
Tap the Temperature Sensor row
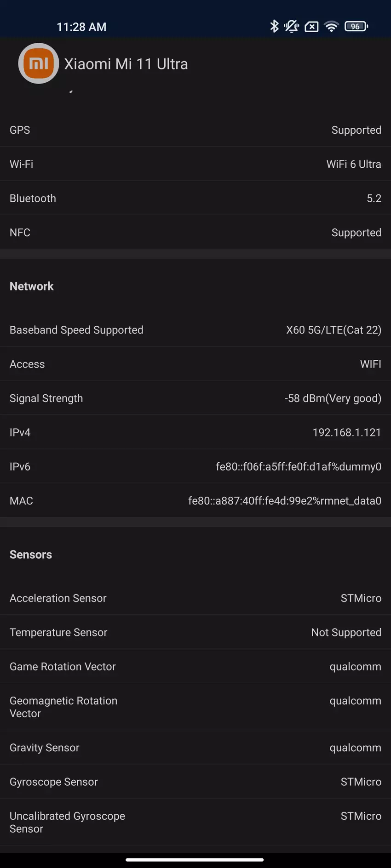[195, 632]
